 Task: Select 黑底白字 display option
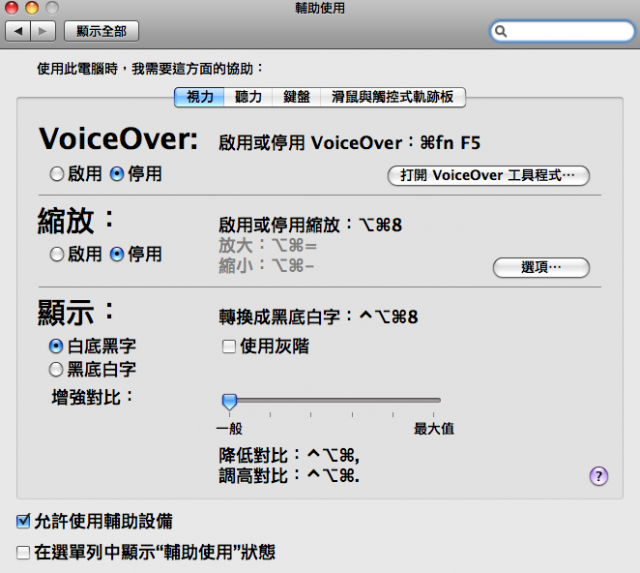tap(56, 370)
